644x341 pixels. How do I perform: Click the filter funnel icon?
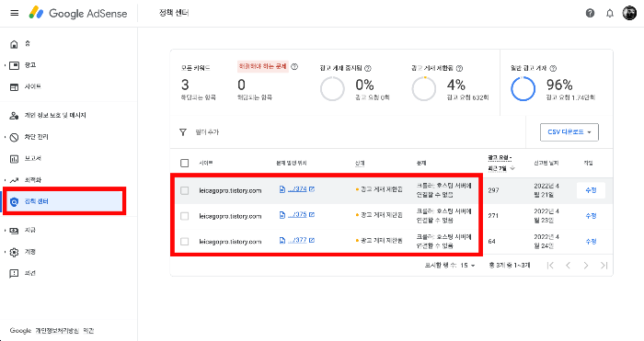coord(183,132)
